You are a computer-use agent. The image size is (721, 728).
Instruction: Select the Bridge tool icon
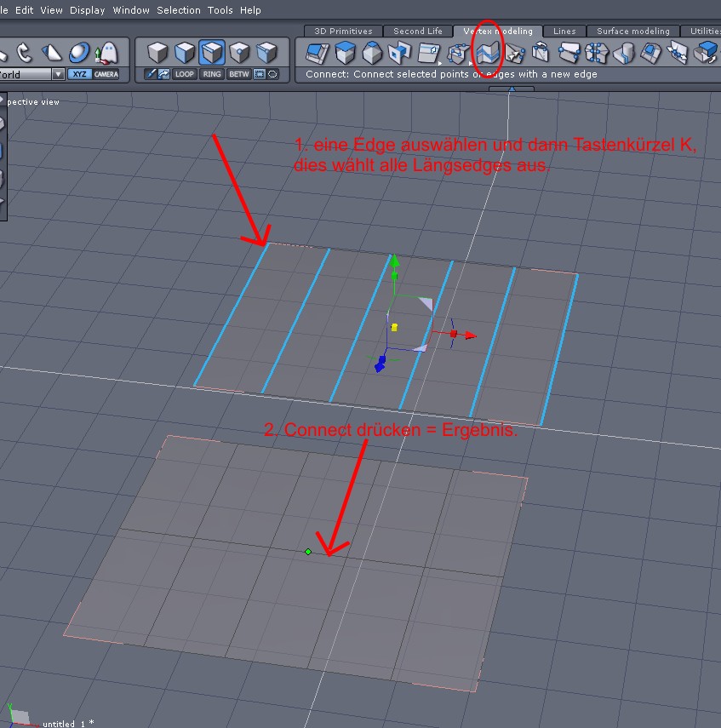[x=400, y=53]
